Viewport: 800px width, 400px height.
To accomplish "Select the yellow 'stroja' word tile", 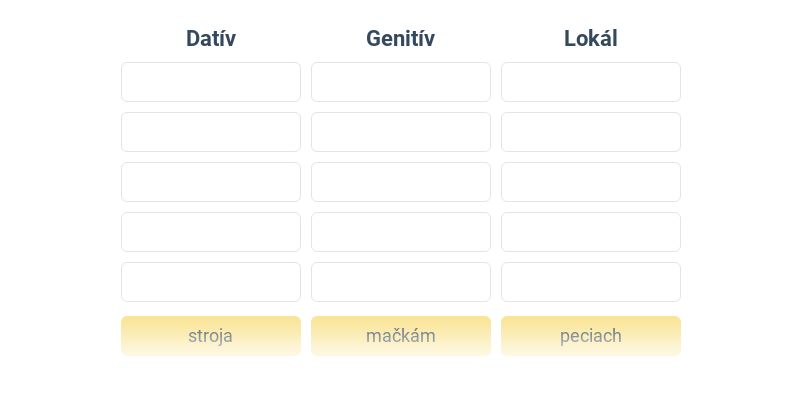I will tap(211, 336).
